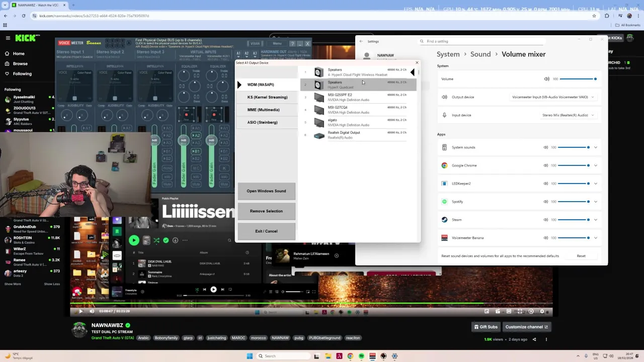Click the Windows Start button
644x362 pixels.
coord(250,356)
